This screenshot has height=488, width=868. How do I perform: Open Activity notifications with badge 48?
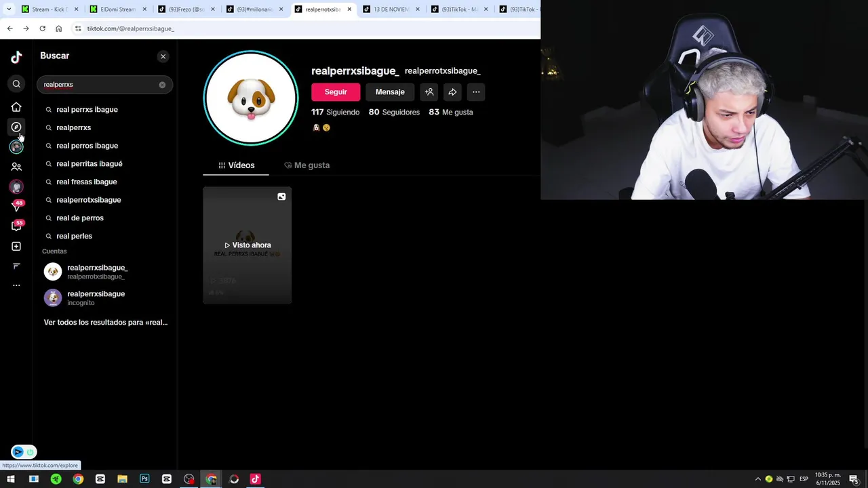pos(16,206)
